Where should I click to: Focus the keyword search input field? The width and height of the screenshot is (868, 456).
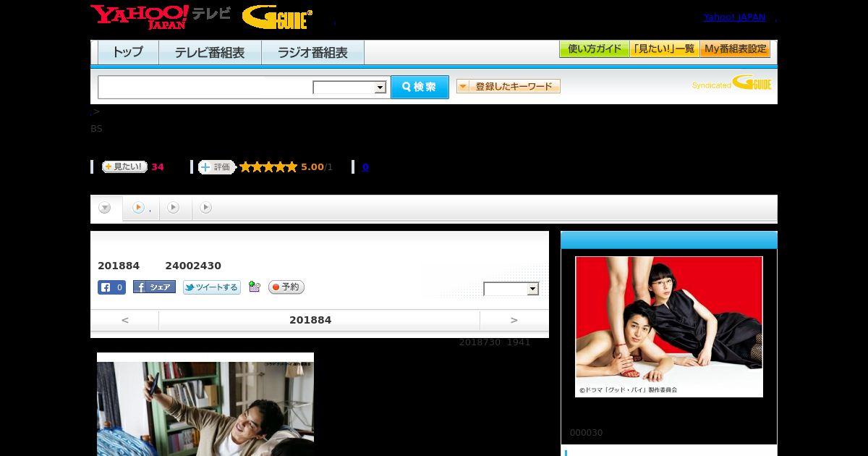(205, 87)
